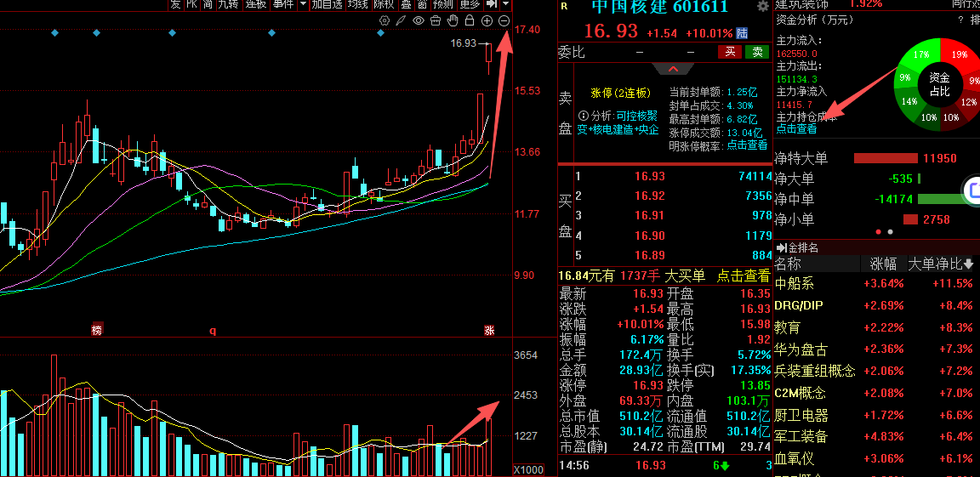Open the 事件 events tab
The height and width of the screenshot is (477, 980).
[x=283, y=4]
